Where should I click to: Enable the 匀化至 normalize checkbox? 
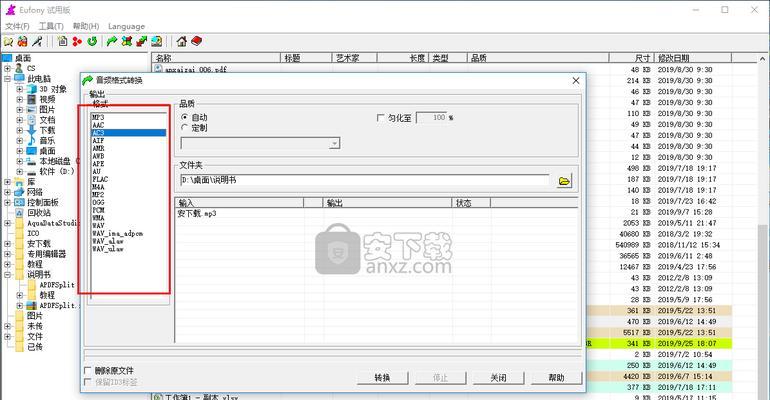click(x=380, y=118)
